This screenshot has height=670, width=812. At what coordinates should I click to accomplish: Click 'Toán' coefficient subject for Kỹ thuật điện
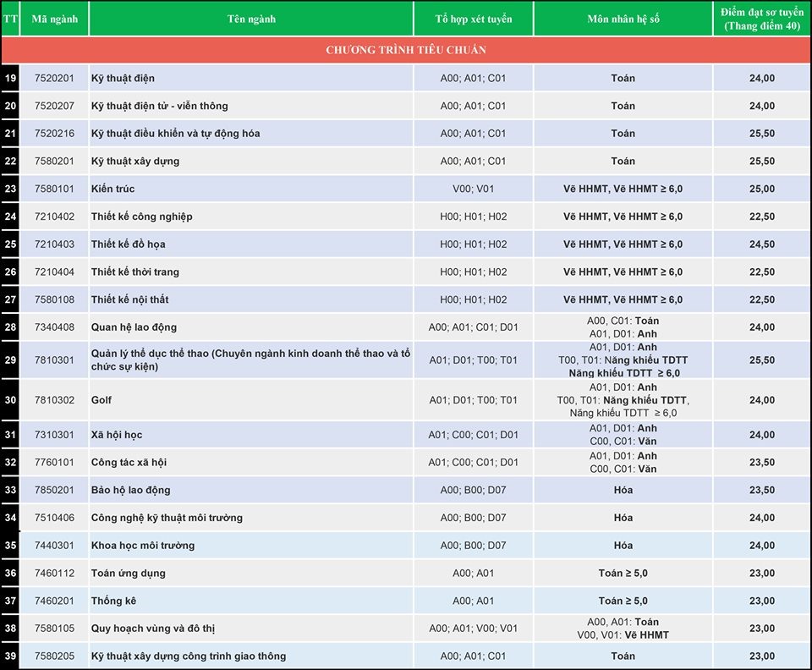click(x=623, y=78)
